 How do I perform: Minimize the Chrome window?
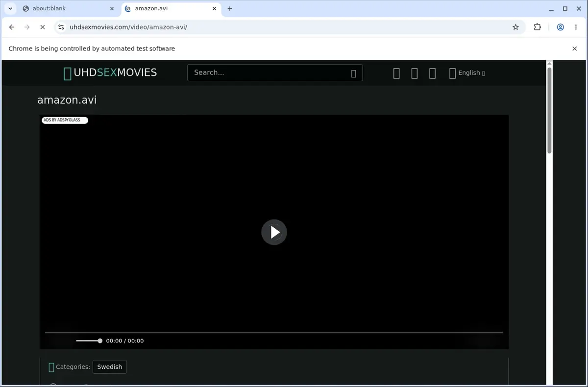pyautogui.click(x=552, y=8)
